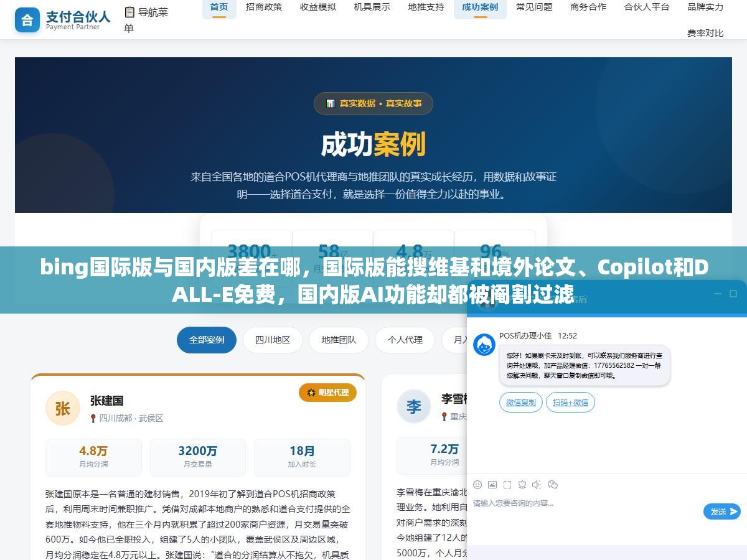
Task: Open the 导航菜单 clipboard icon
Action: (129, 12)
